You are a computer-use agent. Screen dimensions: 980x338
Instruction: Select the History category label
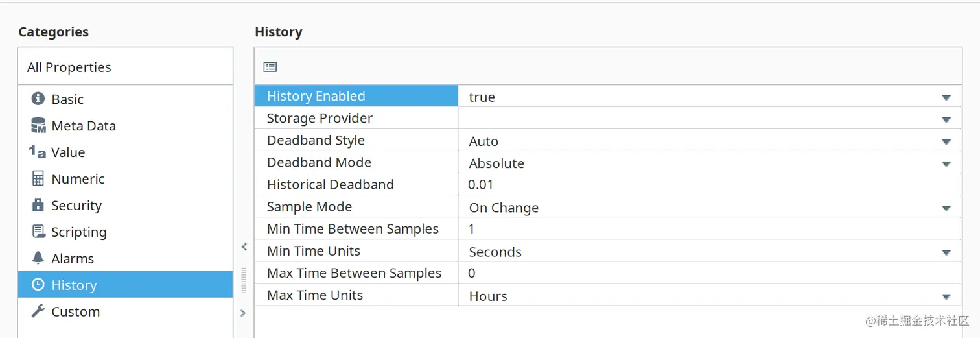click(x=74, y=285)
